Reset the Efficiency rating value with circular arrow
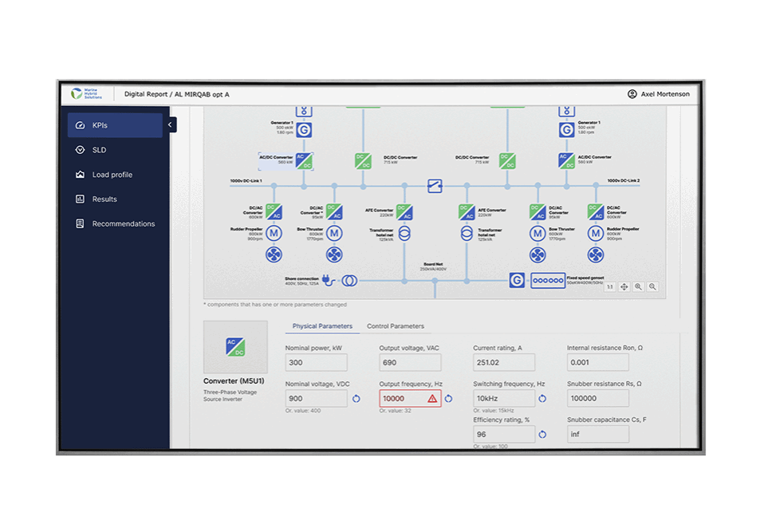Image resolution: width=760 pixels, height=532 pixels. [x=542, y=435]
